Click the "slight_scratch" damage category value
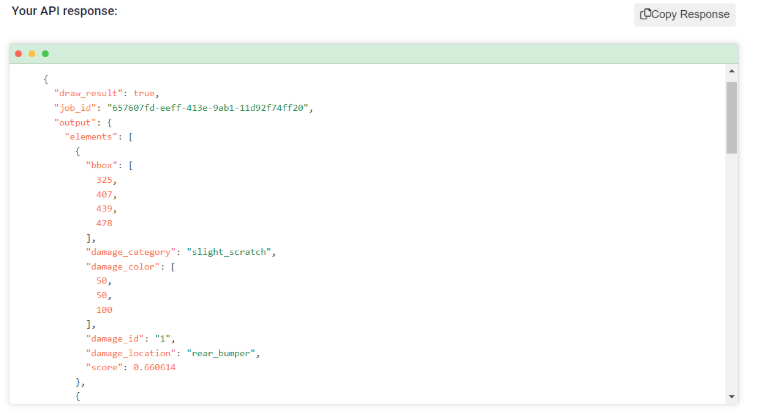764x418 pixels. [x=229, y=252]
